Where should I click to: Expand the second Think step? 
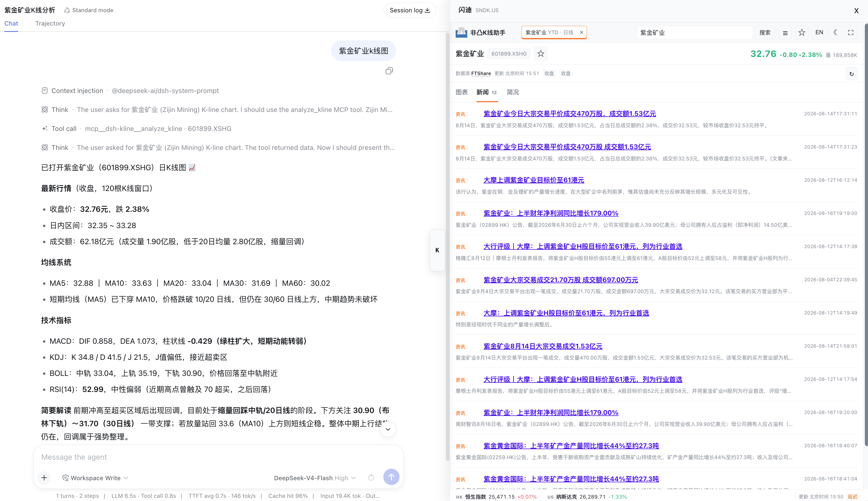(218, 148)
